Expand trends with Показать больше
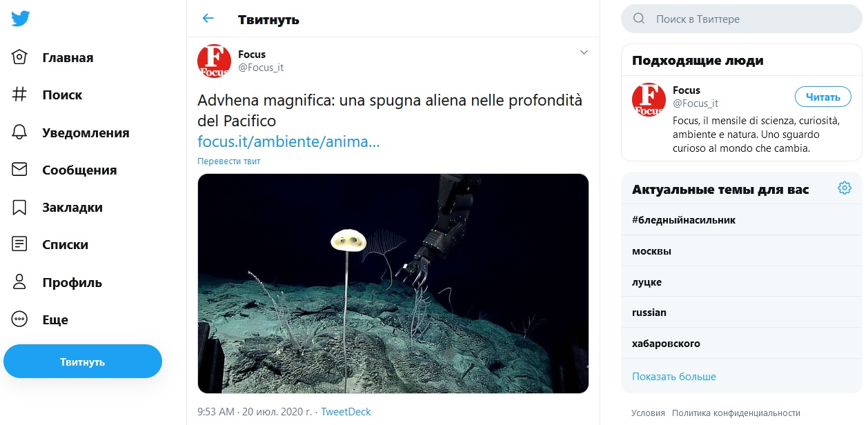 [x=674, y=377]
